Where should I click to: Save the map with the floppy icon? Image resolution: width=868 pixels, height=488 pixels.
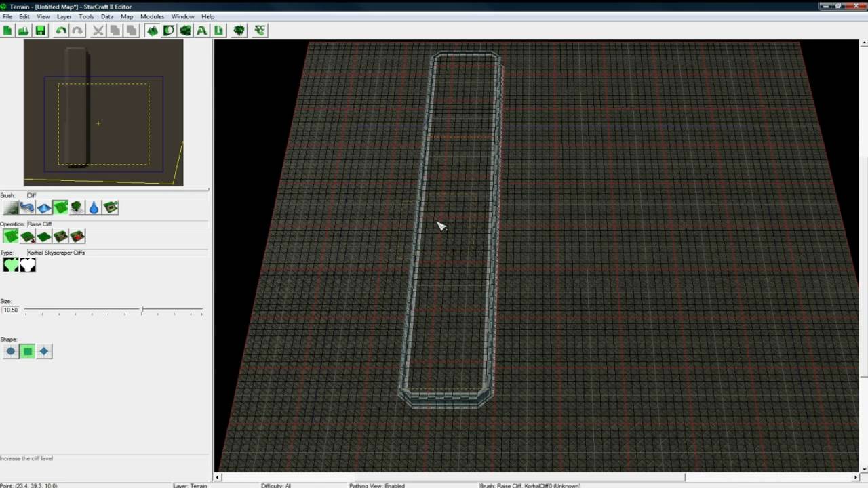[x=41, y=30]
